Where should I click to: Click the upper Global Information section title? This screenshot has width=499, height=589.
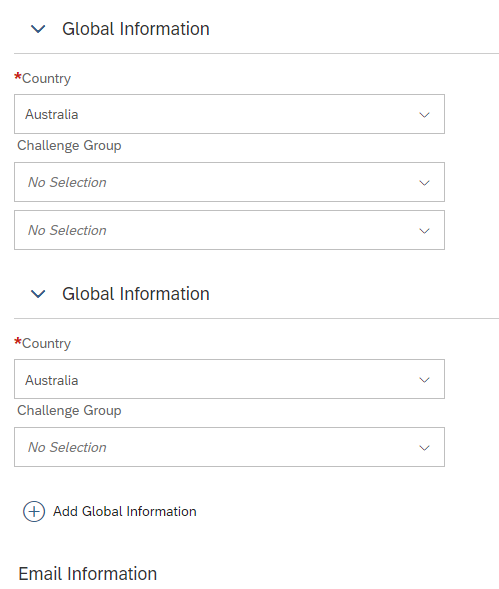[136, 29]
